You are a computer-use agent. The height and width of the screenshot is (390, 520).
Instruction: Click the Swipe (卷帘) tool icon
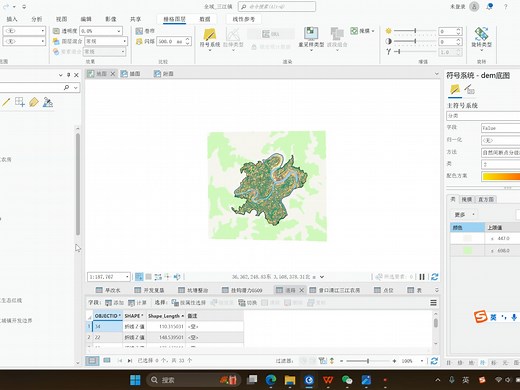[x=139, y=31]
